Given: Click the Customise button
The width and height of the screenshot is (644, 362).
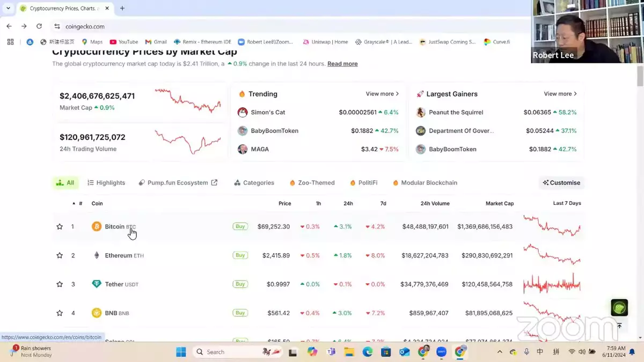Looking at the screenshot, I should coord(561,183).
